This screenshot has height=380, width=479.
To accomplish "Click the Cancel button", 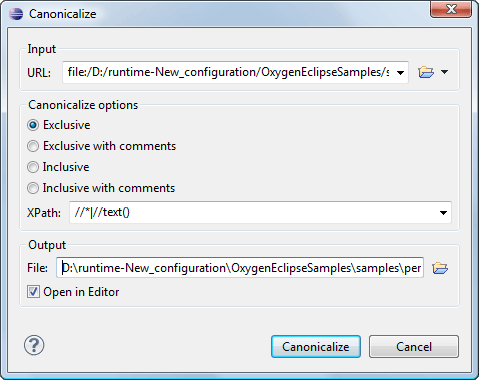I will (x=414, y=347).
